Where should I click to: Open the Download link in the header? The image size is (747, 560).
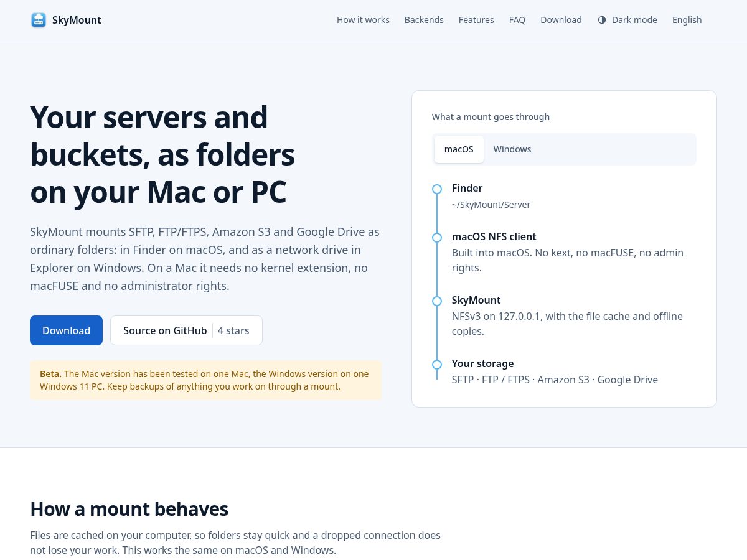tap(561, 20)
